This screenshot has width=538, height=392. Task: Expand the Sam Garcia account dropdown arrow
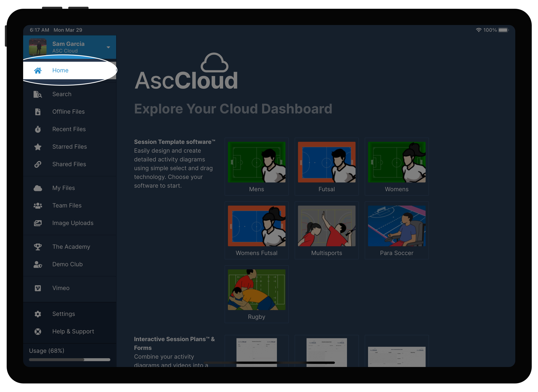click(x=108, y=47)
